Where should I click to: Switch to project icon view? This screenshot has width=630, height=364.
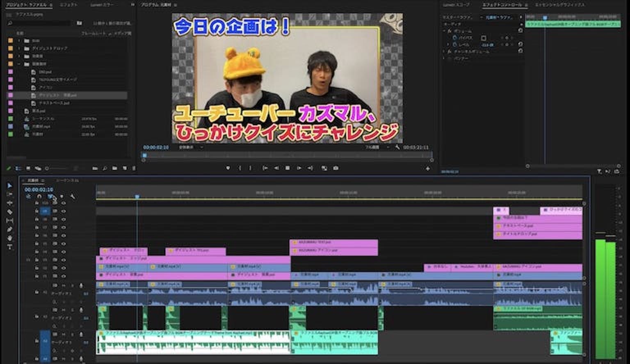(x=28, y=168)
